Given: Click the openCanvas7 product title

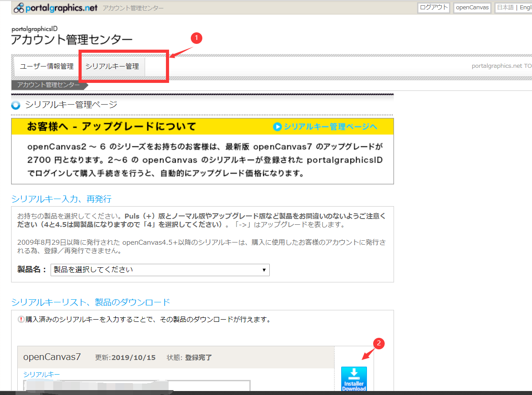Looking at the screenshot, I should click(x=52, y=357).
